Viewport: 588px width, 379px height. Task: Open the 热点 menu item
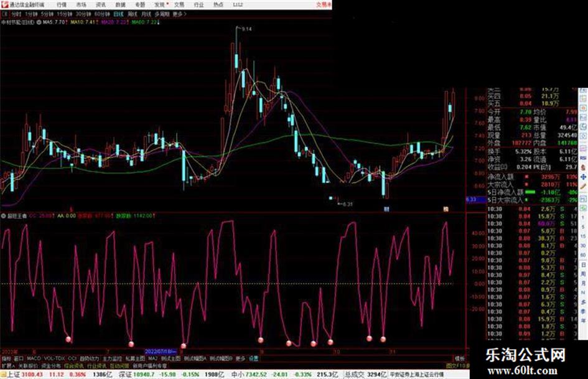(218, 5)
